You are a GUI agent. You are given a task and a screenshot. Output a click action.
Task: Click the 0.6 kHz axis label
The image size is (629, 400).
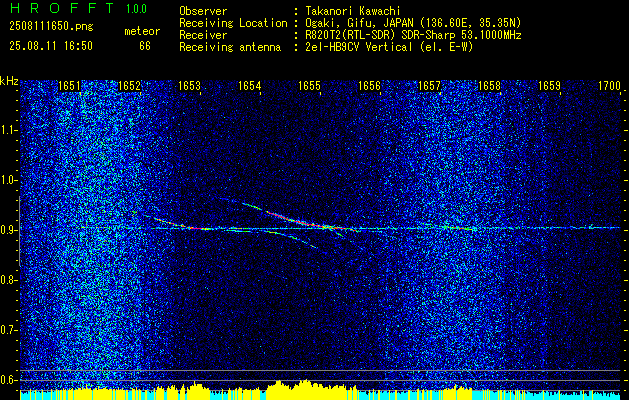(x=9, y=380)
